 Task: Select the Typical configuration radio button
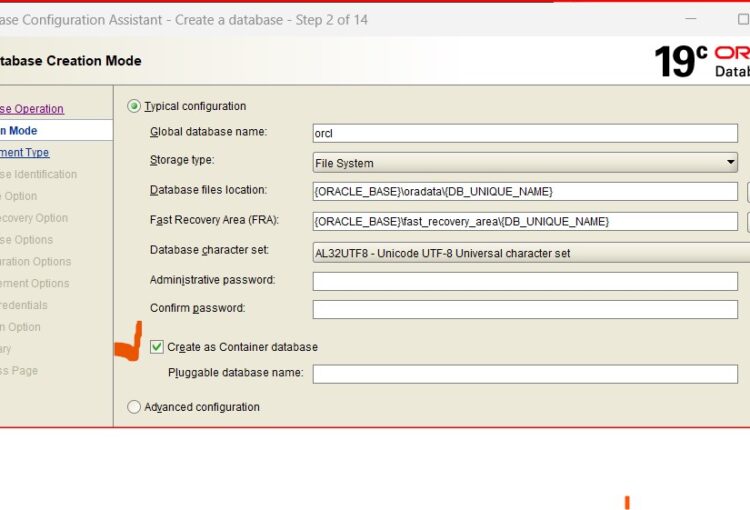click(134, 106)
